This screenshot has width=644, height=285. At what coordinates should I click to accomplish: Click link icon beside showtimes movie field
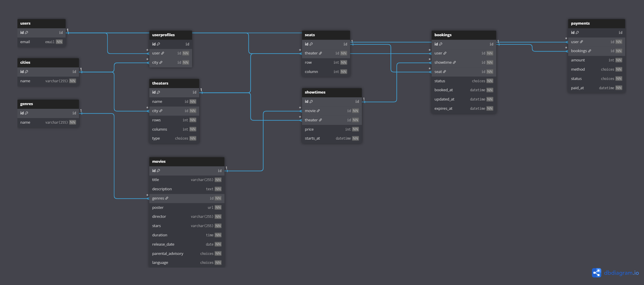pos(318,111)
